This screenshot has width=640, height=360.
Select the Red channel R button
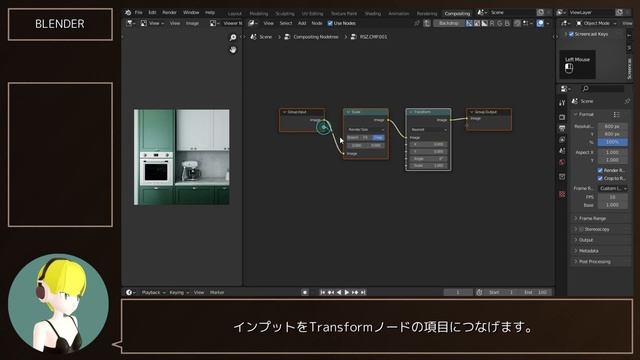492,24
